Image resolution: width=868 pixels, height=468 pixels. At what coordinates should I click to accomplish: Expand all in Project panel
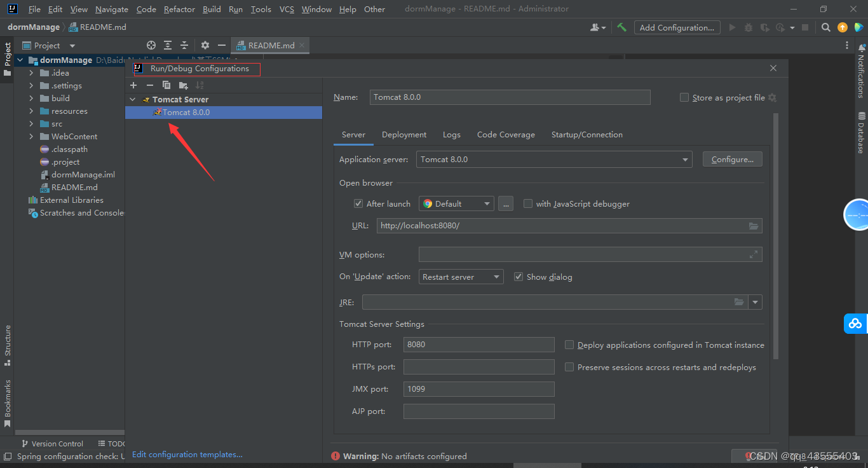168,45
